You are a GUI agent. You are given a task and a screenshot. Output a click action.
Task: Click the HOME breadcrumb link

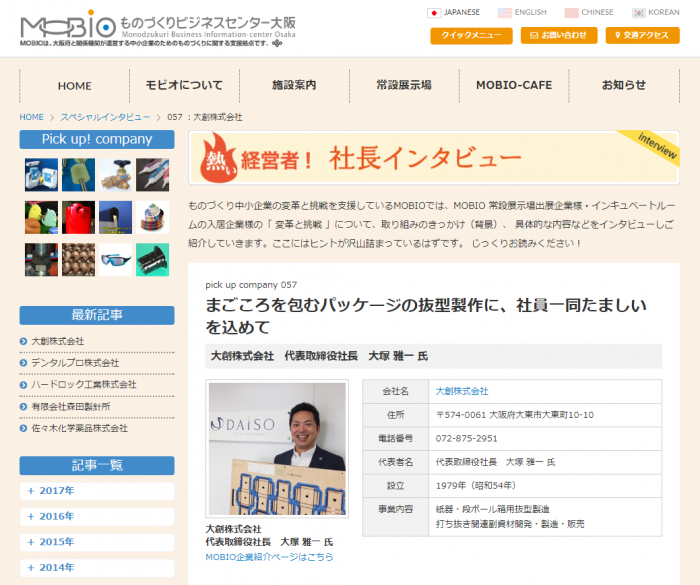[x=31, y=117]
